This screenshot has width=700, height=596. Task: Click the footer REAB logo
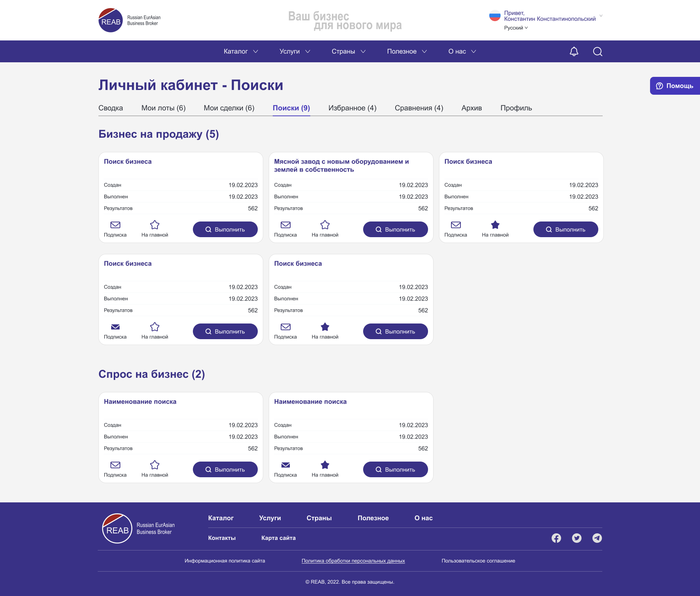tap(117, 529)
